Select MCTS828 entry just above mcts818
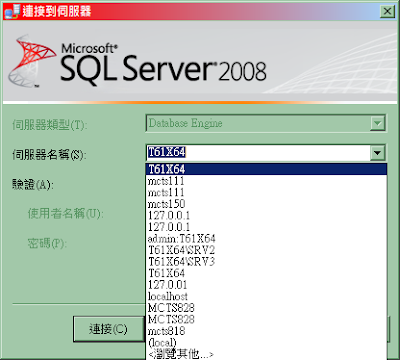 pyautogui.click(x=266, y=319)
